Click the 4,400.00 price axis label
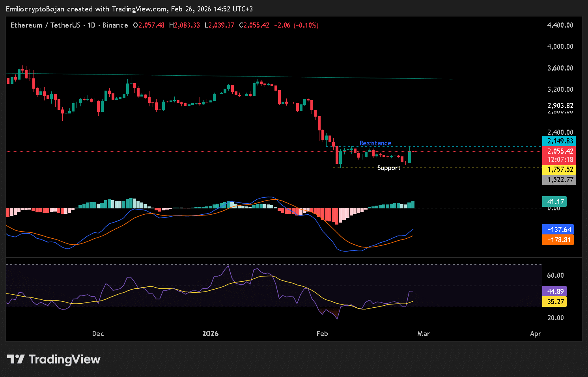588x377 pixels. [559, 25]
